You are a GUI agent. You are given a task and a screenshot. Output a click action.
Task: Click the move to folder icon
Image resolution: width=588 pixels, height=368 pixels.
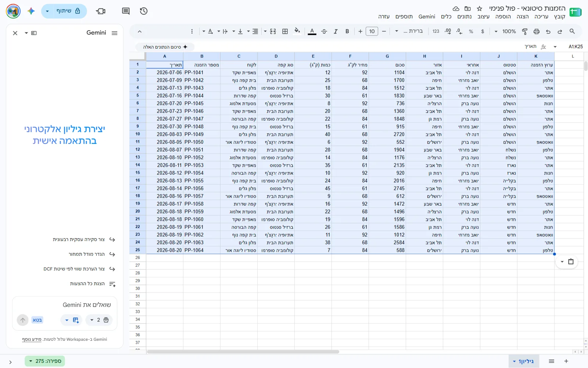pyautogui.click(x=467, y=8)
